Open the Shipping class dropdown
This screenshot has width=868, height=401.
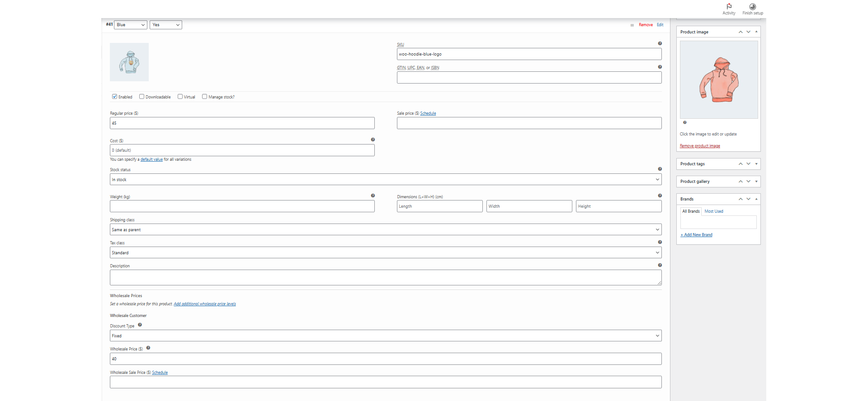[386, 229]
